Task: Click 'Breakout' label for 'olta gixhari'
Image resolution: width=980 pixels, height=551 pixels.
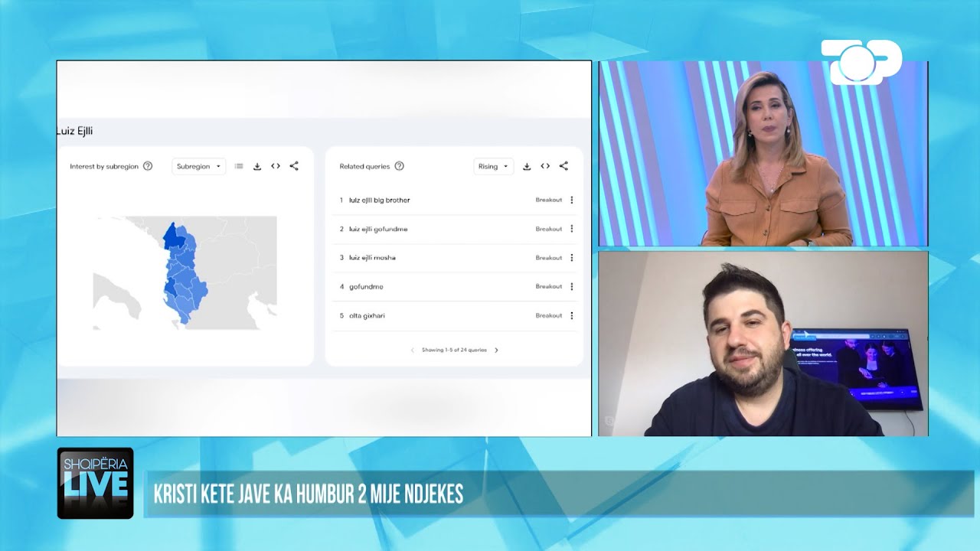Action: [x=549, y=315]
